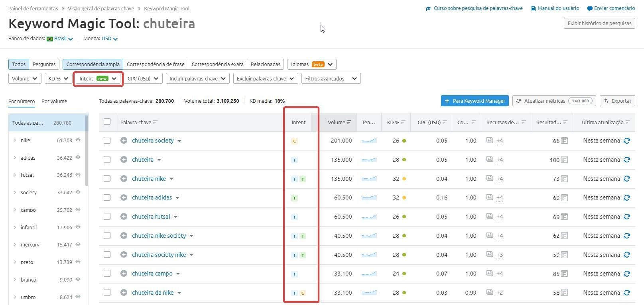644x305 pixels.
Task: Click SERP features image icon for chuteira nike
Action: pyautogui.click(x=489, y=178)
